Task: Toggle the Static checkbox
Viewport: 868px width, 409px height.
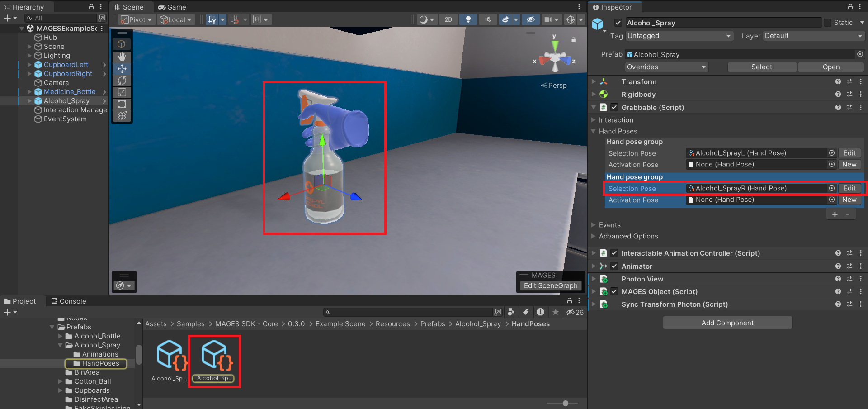Action: coord(827,23)
